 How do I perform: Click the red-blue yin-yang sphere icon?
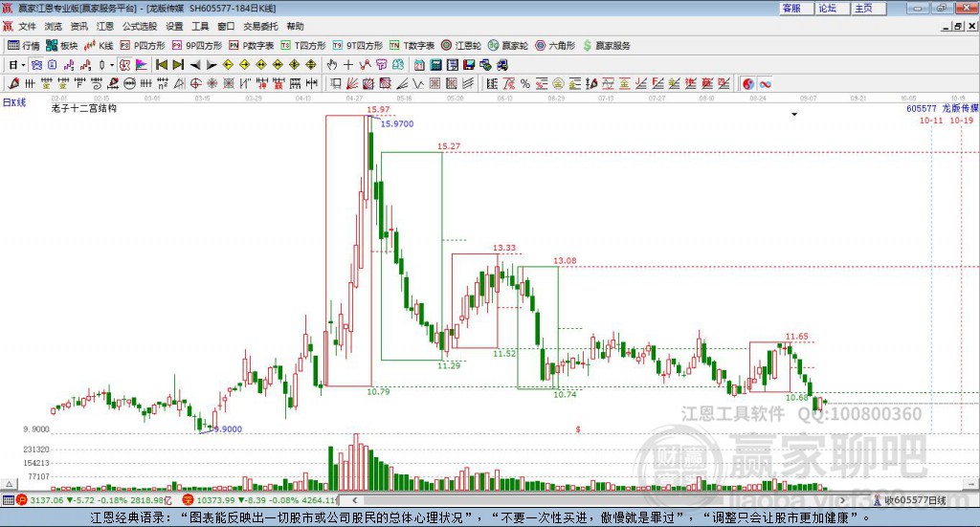748,83
